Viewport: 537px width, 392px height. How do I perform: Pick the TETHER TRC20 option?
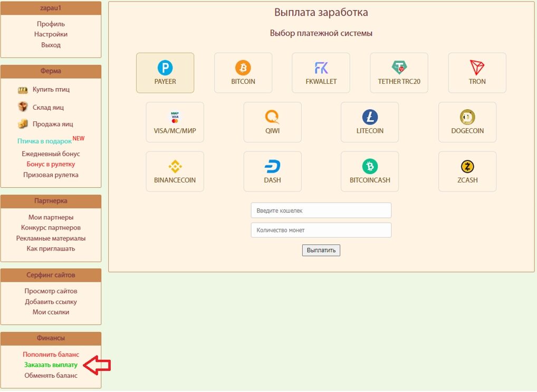coord(399,73)
